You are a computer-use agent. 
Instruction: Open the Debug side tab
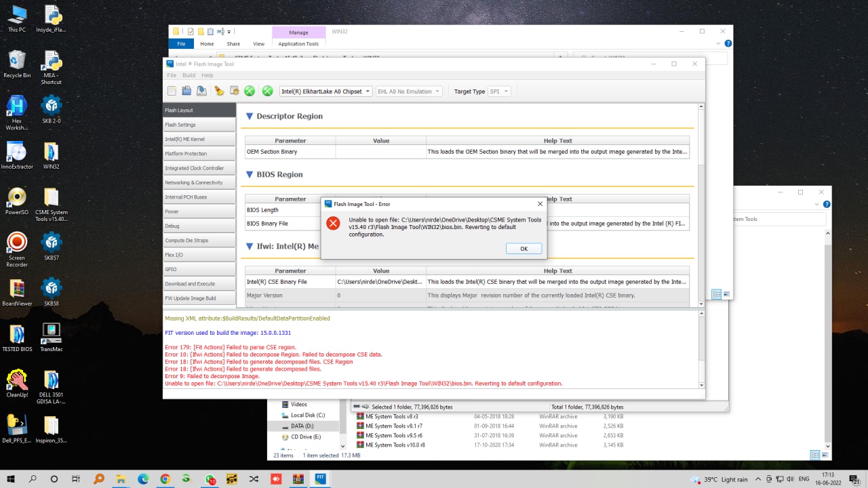pyautogui.click(x=199, y=226)
